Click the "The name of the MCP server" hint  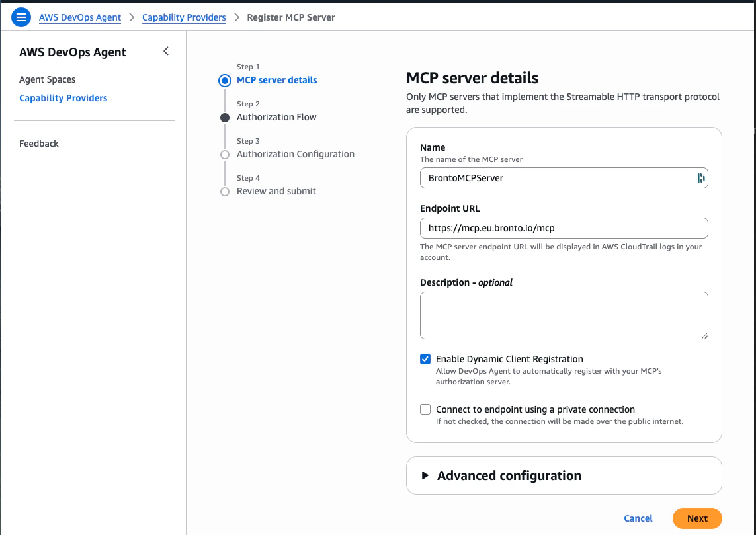point(471,159)
